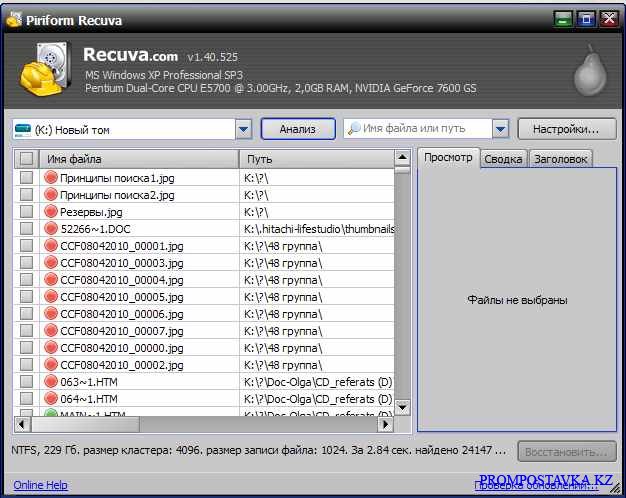Click red status icon of CCF08042010_00003.jpg
This screenshot has height=498, width=626.
pyautogui.click(x=51, y=262)
